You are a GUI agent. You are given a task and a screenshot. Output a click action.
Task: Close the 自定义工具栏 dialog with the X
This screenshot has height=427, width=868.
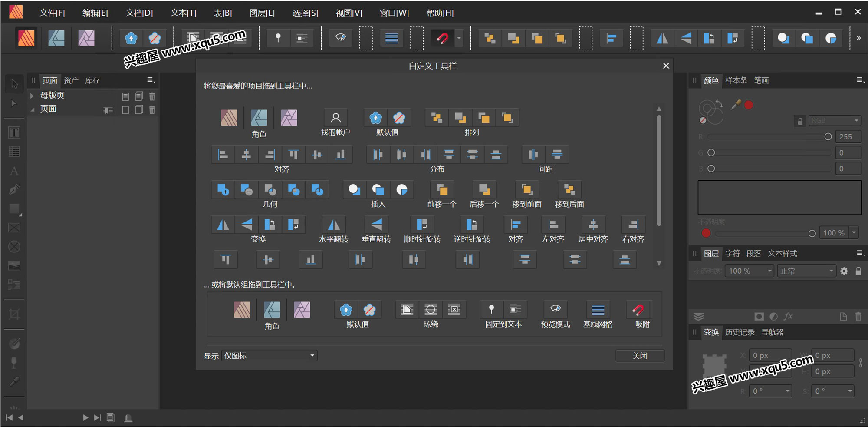point(666,66)
